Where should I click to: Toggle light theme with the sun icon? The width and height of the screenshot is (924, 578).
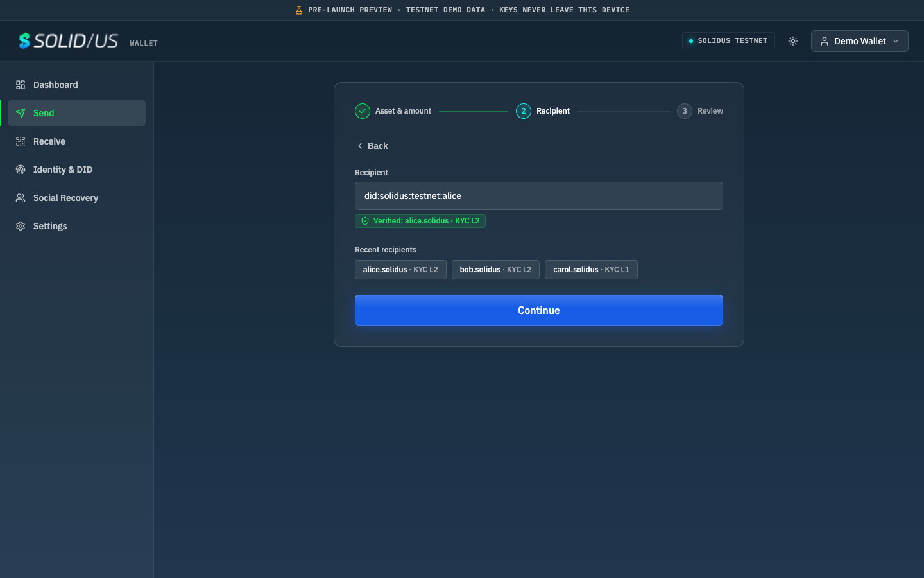(x=793, y=41)
